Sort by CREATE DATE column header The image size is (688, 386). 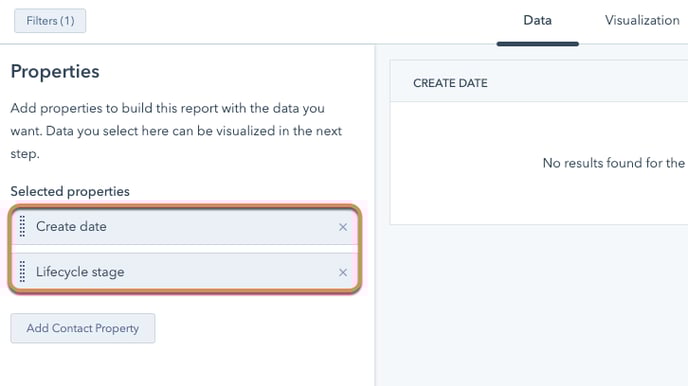450,83
